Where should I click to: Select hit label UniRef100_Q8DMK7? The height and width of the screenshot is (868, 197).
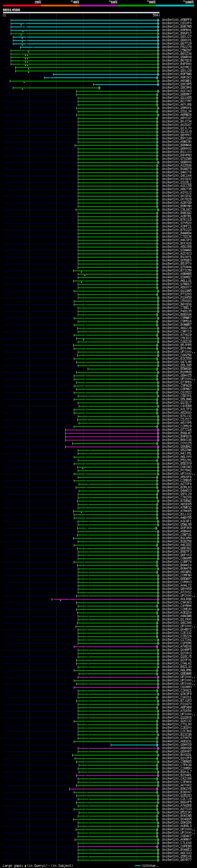[176, 94]
